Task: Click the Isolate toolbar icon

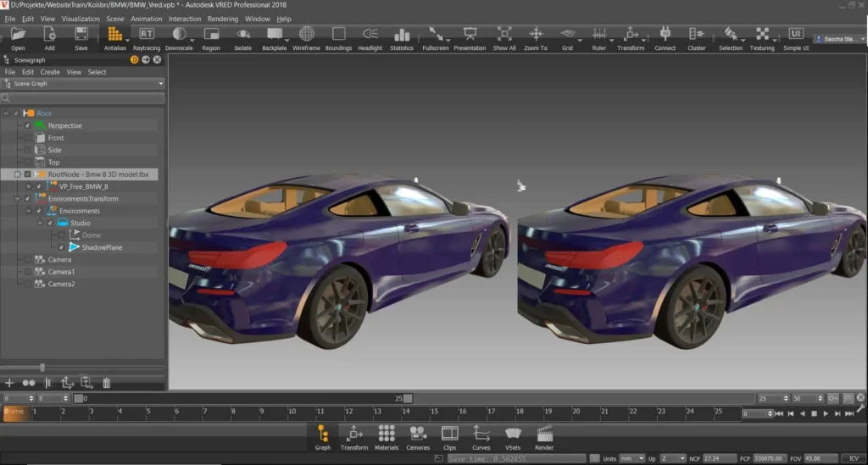Action: [243, 34]
